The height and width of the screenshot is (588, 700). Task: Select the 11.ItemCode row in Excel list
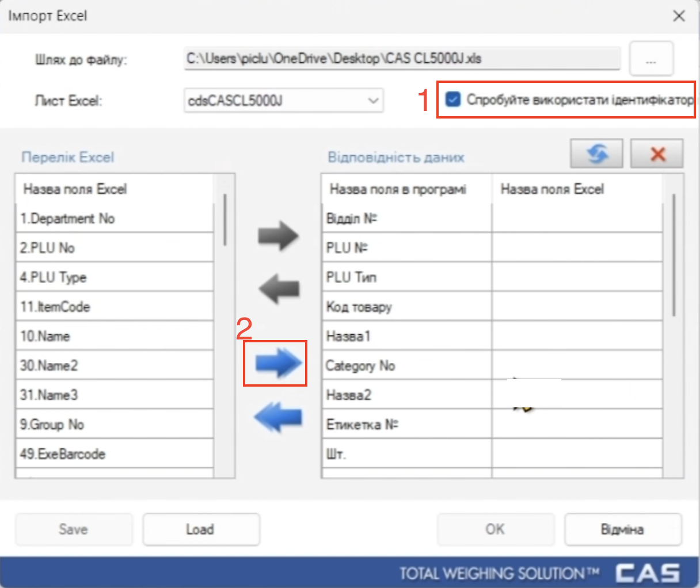(114, 307)
